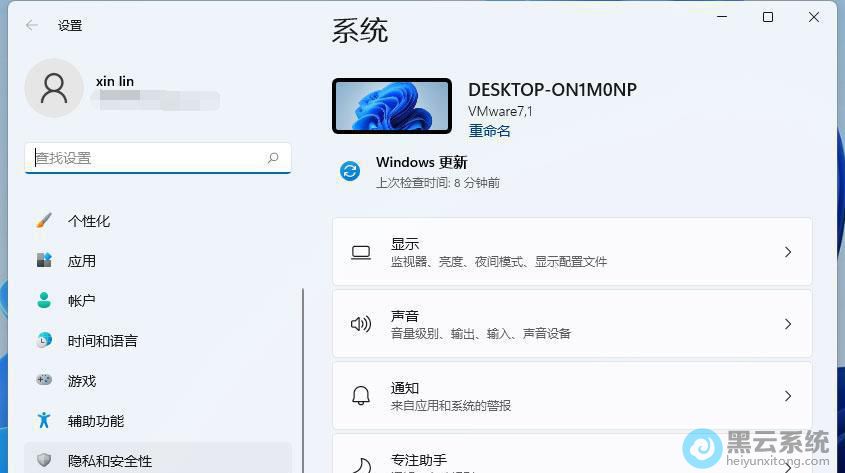Expand the 通知 row chevron
This screenshot has width=845, height=473.
788,396
